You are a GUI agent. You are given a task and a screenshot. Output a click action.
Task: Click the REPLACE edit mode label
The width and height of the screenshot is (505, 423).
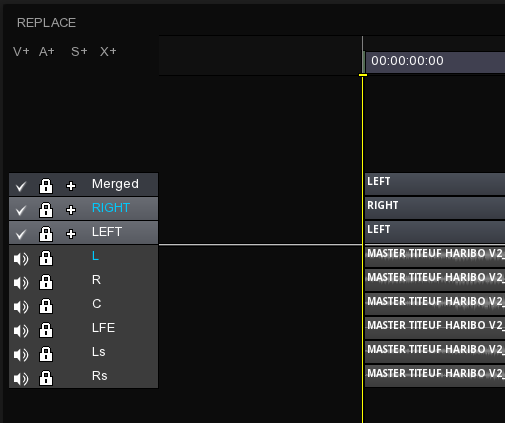pos(46,23)
